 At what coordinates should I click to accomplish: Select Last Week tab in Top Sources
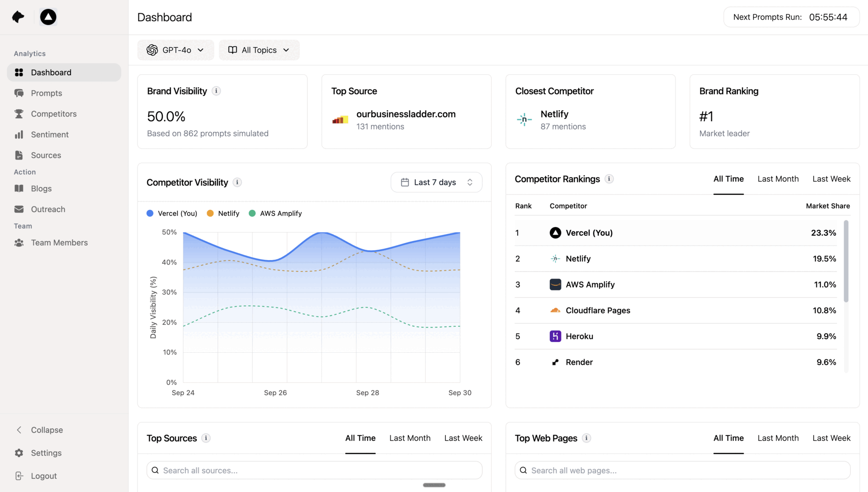point(463,438)
